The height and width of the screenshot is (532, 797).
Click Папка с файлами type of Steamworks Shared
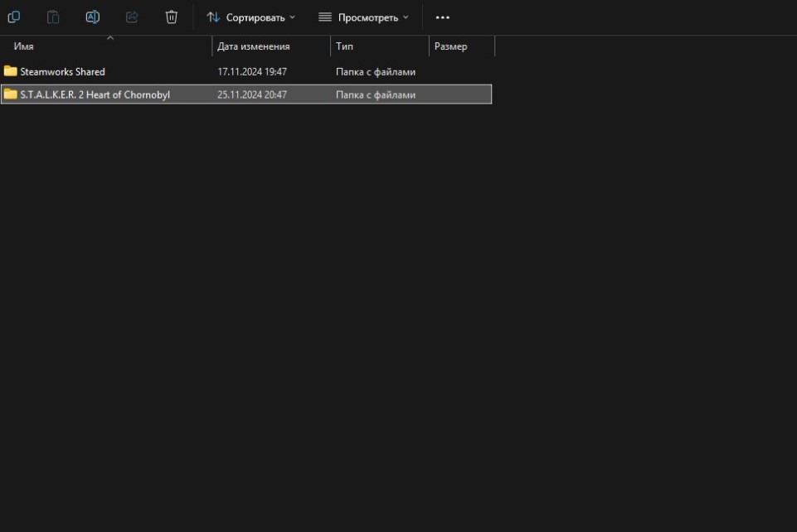[x=375, y=72]
